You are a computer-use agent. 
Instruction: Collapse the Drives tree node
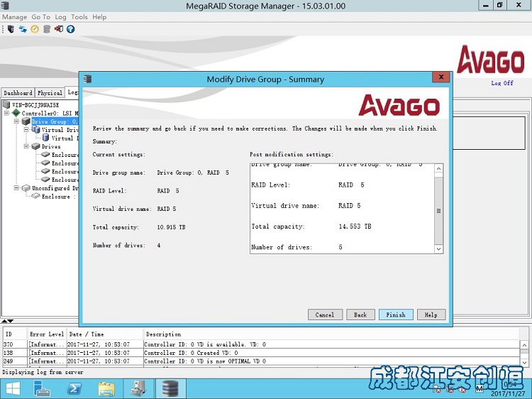tap(26, 146)
